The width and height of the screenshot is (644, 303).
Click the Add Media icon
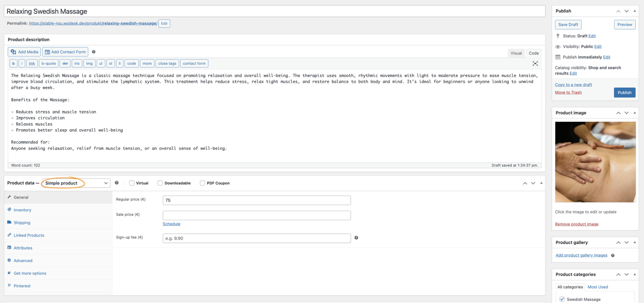coord(13,52)
